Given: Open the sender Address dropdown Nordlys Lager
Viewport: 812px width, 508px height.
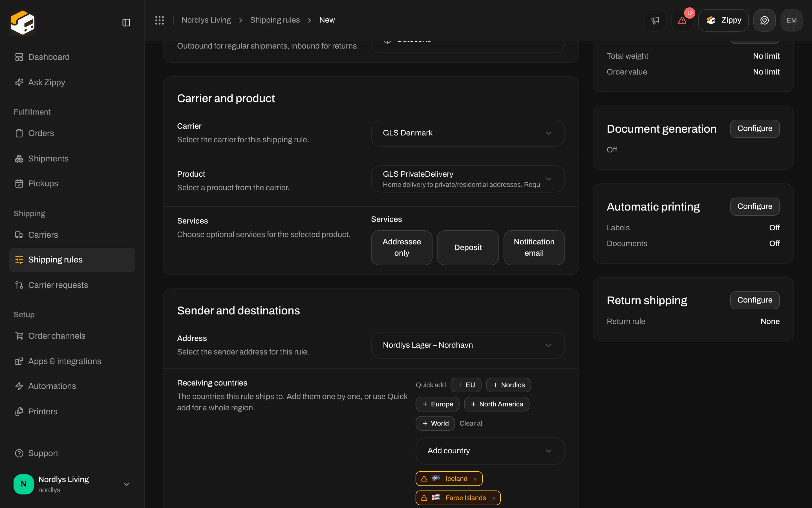Looking at the screenshot, I should pyautogui.click(x=468, y=345).
